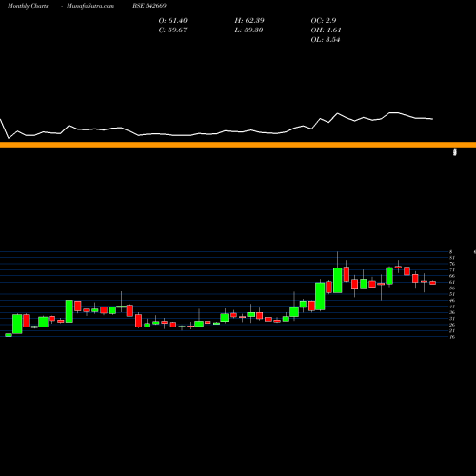476x476 pixels.
Task: Select the low value "L: 59.30"
Action: 248,30
